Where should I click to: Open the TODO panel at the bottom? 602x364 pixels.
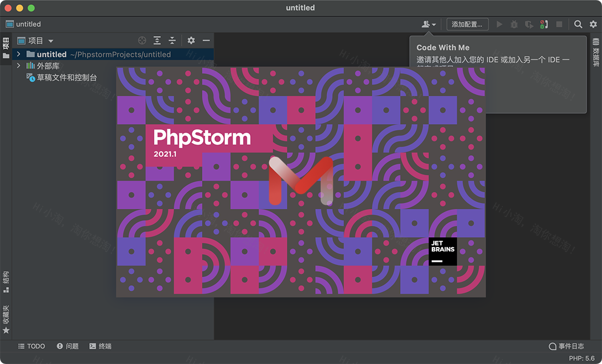click(x=32, y=346)
